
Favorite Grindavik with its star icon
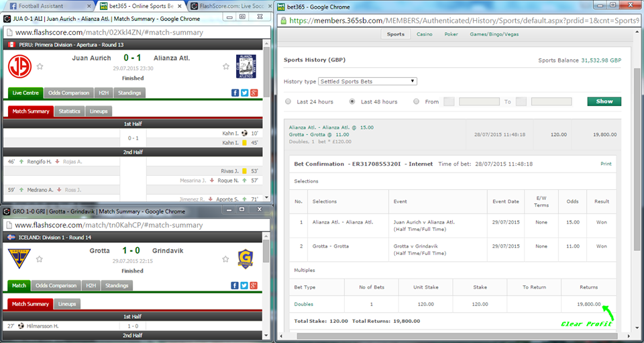[x=225, y=259]
